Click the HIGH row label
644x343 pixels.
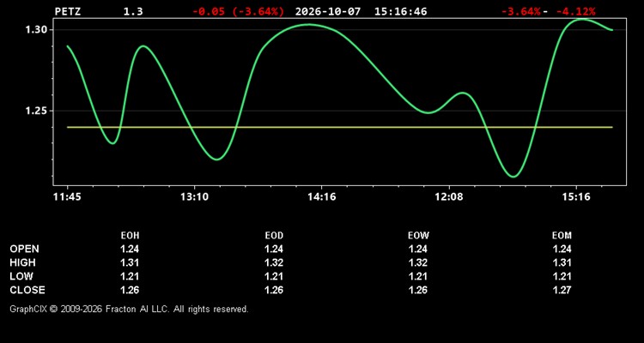[x=22, y=262]
